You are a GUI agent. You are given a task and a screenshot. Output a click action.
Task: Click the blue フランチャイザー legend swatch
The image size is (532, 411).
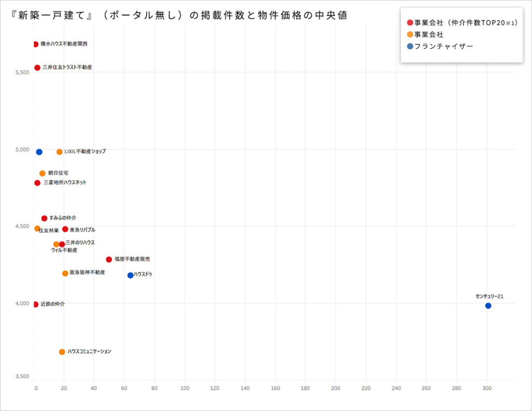click(x=410, y=46)
